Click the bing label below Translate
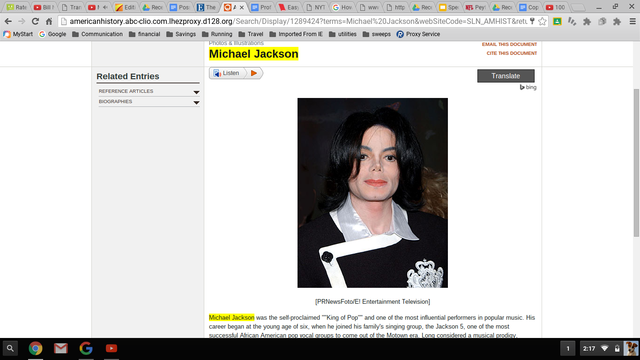The width and height of the screenshot is (640, 360). [528, 87]
